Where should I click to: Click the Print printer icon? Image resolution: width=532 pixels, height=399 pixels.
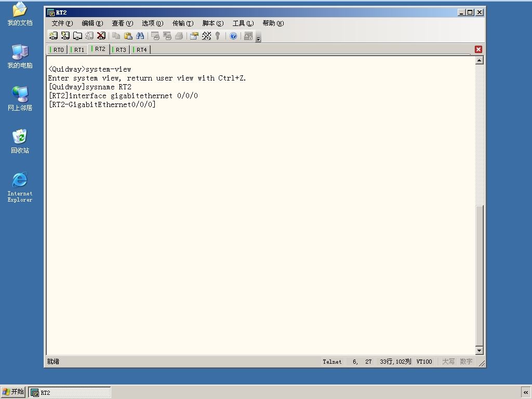[179, 36]
